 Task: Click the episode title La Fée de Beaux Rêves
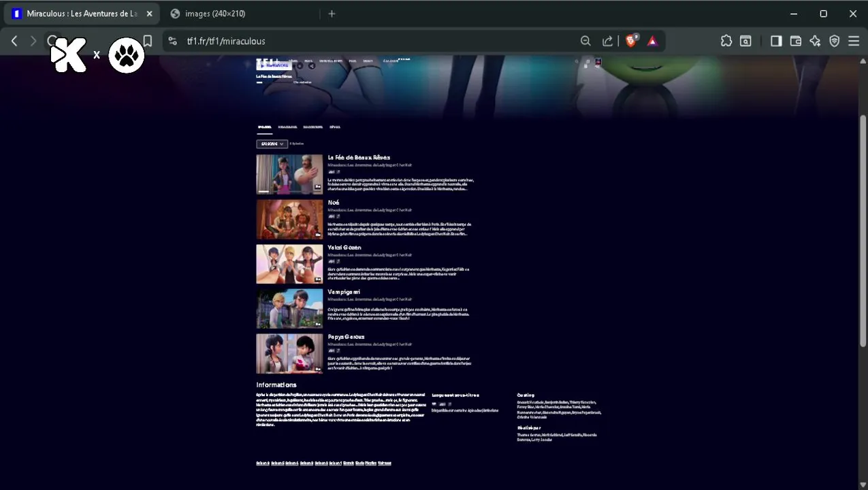[359, 157]
